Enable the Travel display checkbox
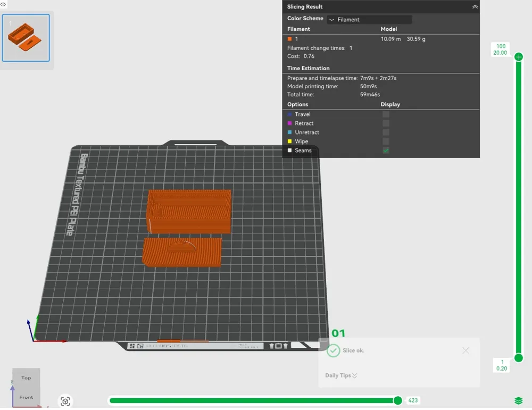The width and height of the screenshot is (532, 410). coord(386,114)
